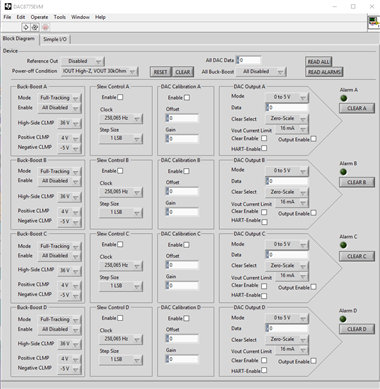380x389 pixels.
Task: Click the Abort Execution stop icon
Action: click(46, 27)
